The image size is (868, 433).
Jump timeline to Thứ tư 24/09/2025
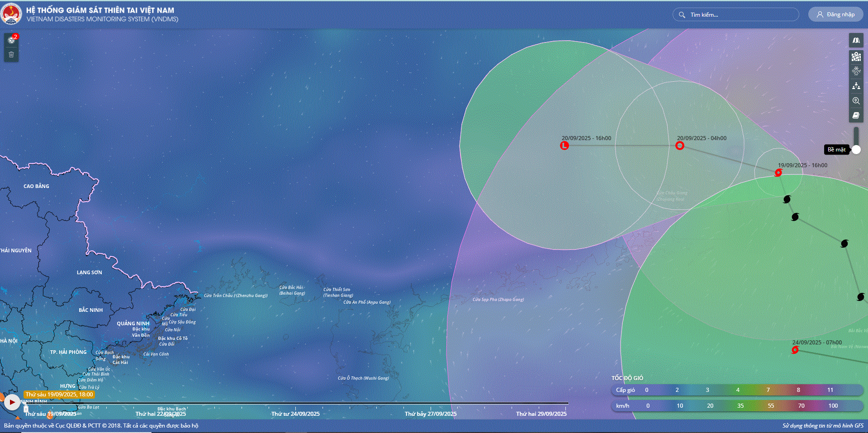tap(295, 414)
